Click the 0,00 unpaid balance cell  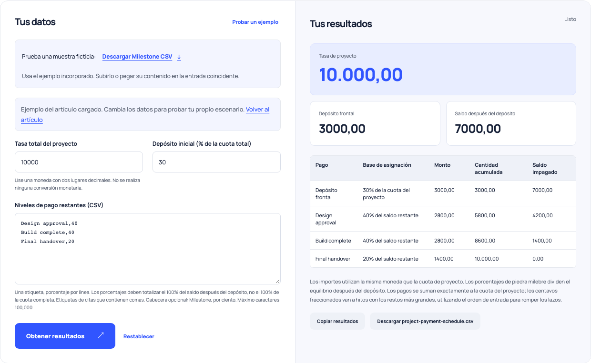[x=538, y=259]
